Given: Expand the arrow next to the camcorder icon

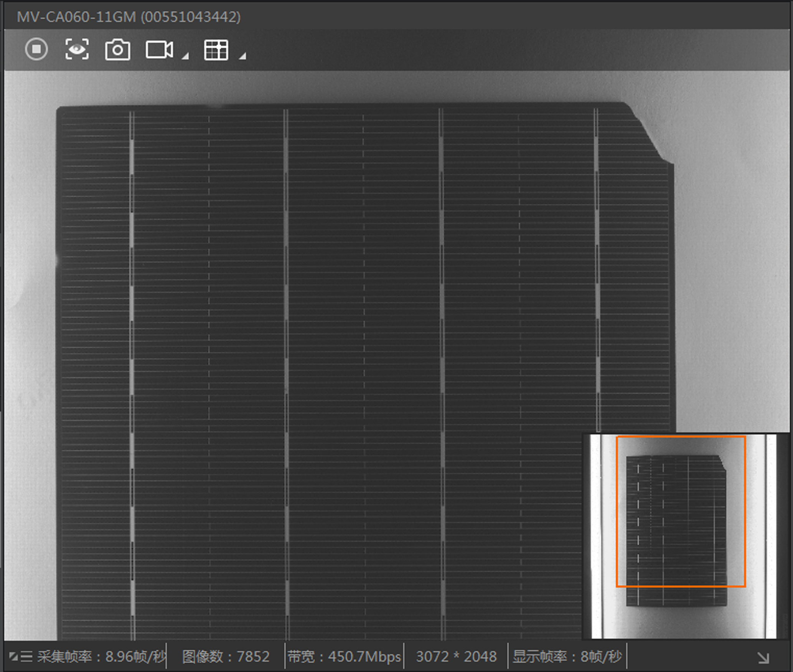Looking at the screenshot, I should pos(185,56).
